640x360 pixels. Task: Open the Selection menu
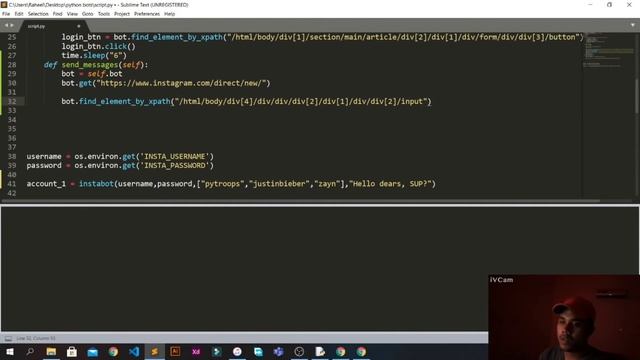[38, 14]
